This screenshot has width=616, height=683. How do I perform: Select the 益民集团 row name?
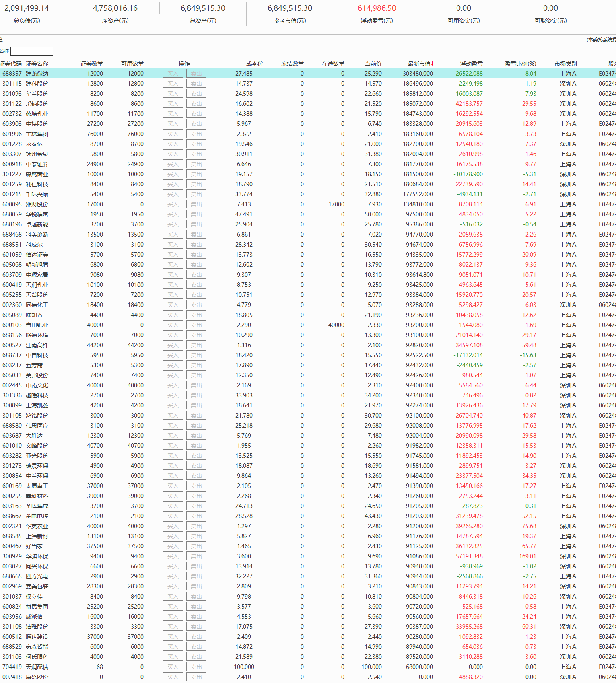37,607
